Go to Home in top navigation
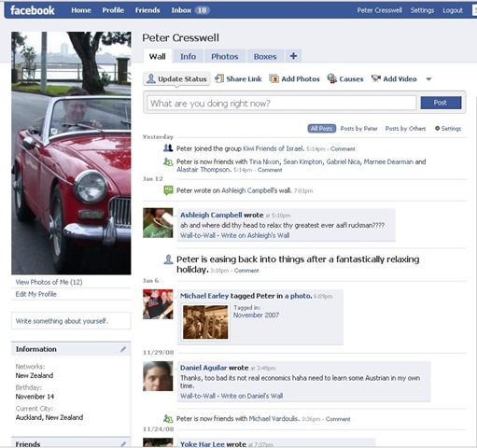The height and width of the screenshot is (448, 477). [81, 10]
